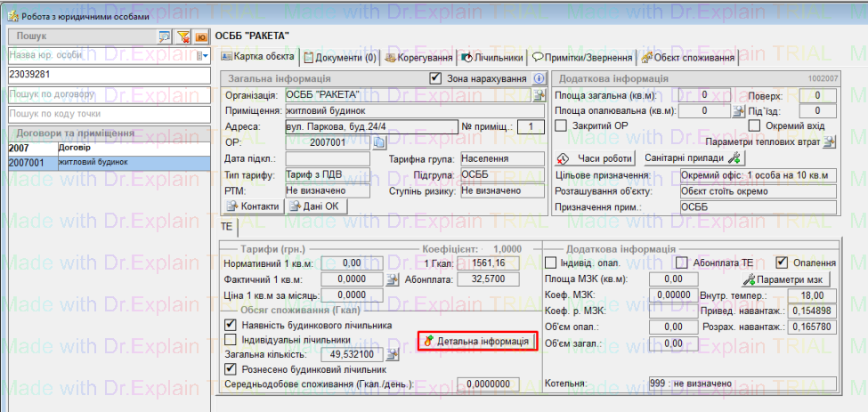Click the edit icon beside Загальна кількість
The image size is (868, 412).
392,355
